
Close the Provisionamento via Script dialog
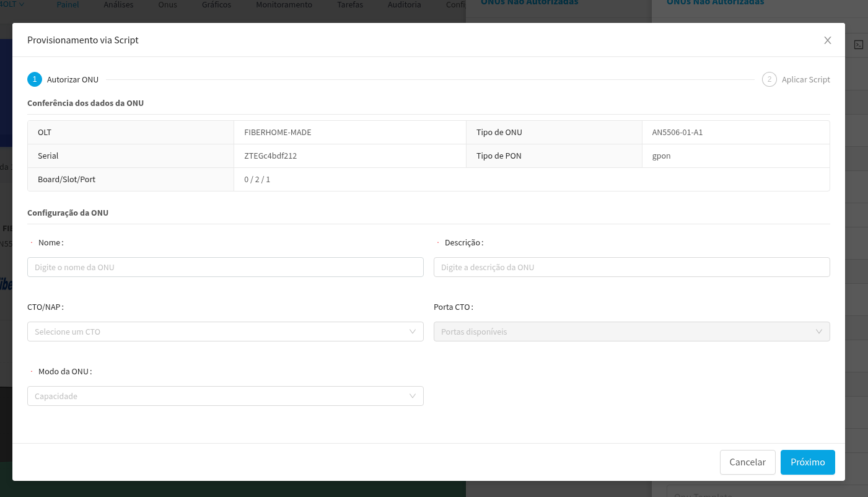tap(827, 40)
